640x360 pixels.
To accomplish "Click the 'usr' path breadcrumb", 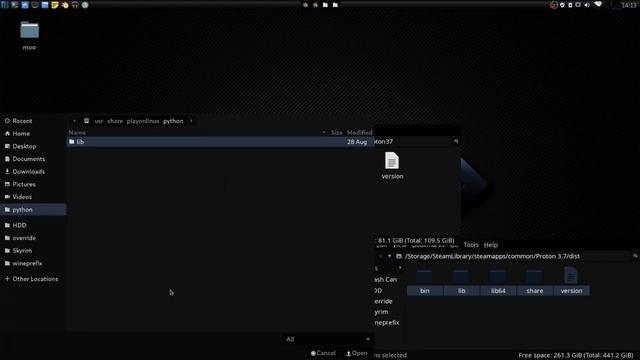I will [99, 121].
